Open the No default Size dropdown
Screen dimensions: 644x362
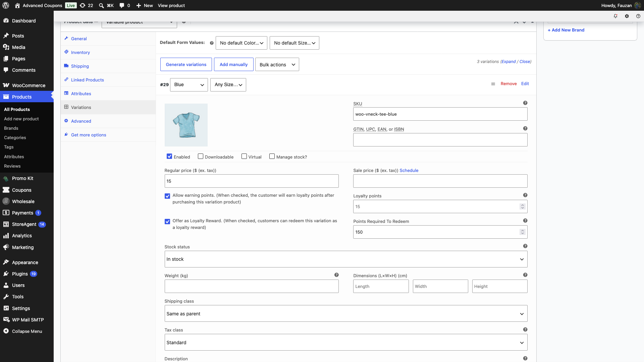[x=294, y=43]
